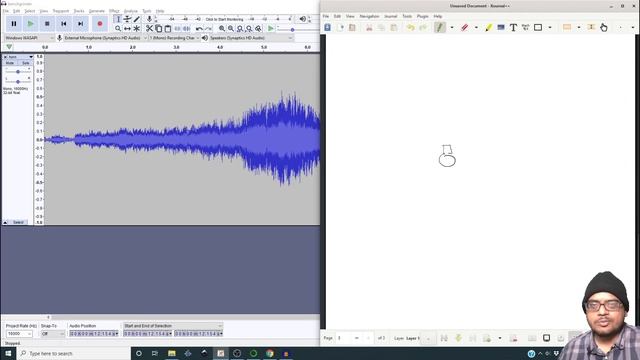
Task: Start Audacity playback with green Play button
Action: pos(31,24)
